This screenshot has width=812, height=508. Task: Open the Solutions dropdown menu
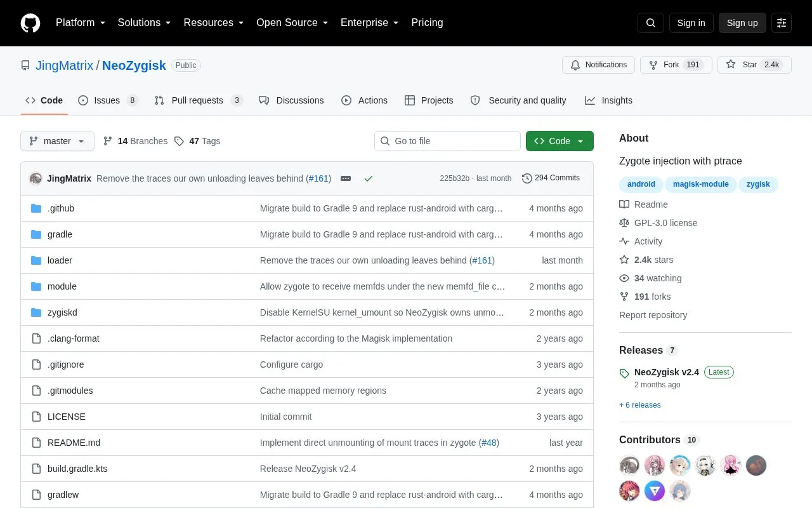(145, 23)
